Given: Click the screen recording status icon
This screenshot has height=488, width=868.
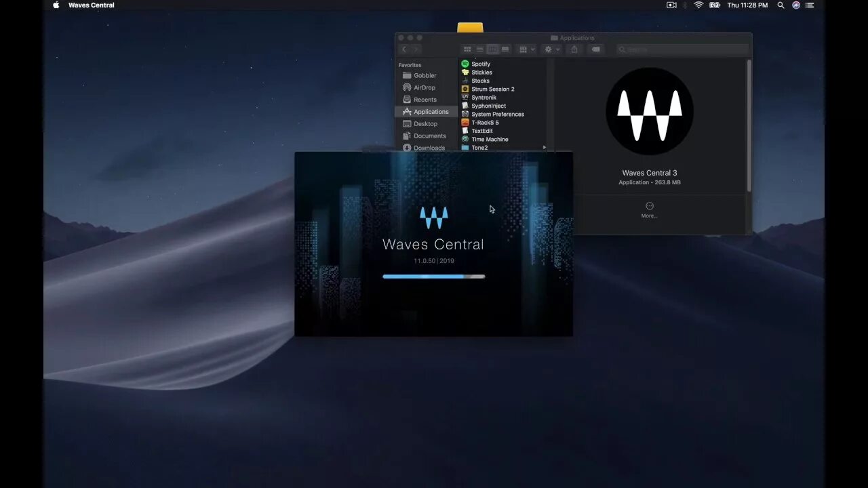Looking at the screenshot, I should tap(671, 5).
